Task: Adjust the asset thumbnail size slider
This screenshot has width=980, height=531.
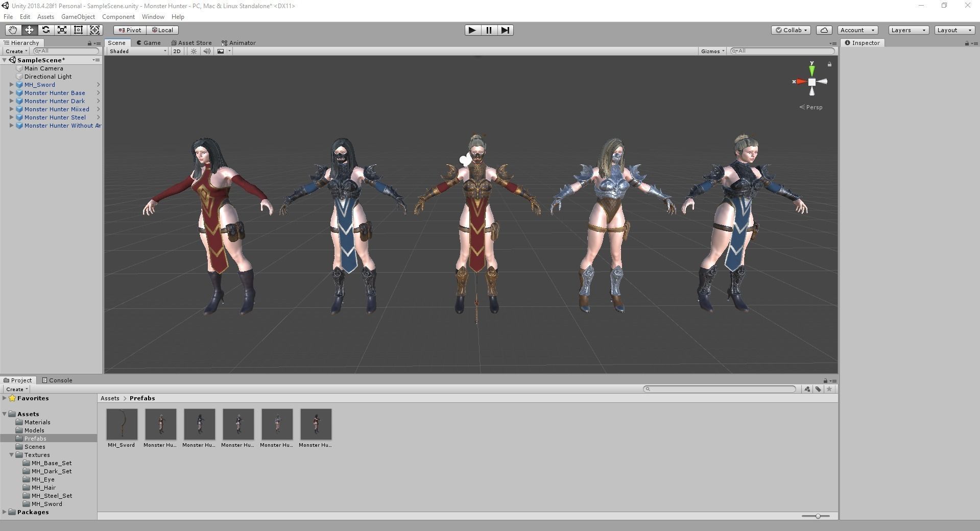Action: 818,516
